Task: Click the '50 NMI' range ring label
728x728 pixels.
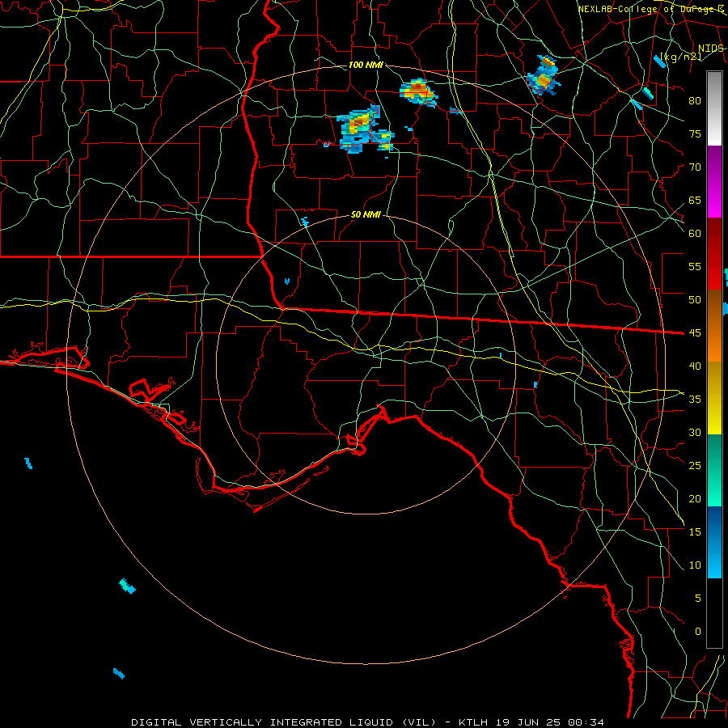Action: coord(366,214)
